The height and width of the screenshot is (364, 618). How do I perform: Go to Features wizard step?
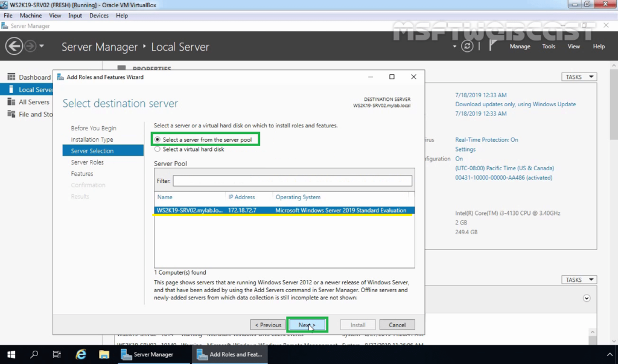click(82, 173)
